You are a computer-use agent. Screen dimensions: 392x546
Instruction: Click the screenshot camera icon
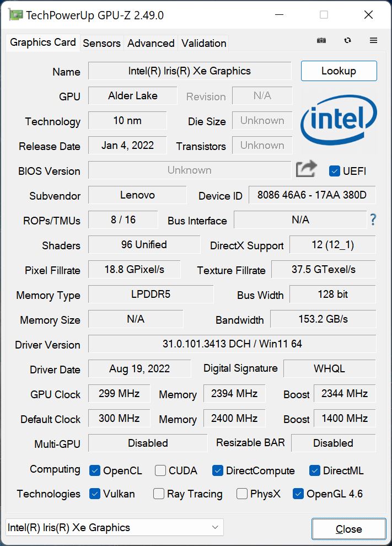click(321, 41)
